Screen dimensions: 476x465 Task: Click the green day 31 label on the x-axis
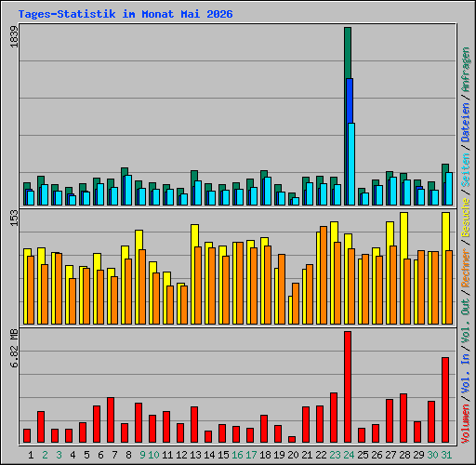[x=446, y=455]
